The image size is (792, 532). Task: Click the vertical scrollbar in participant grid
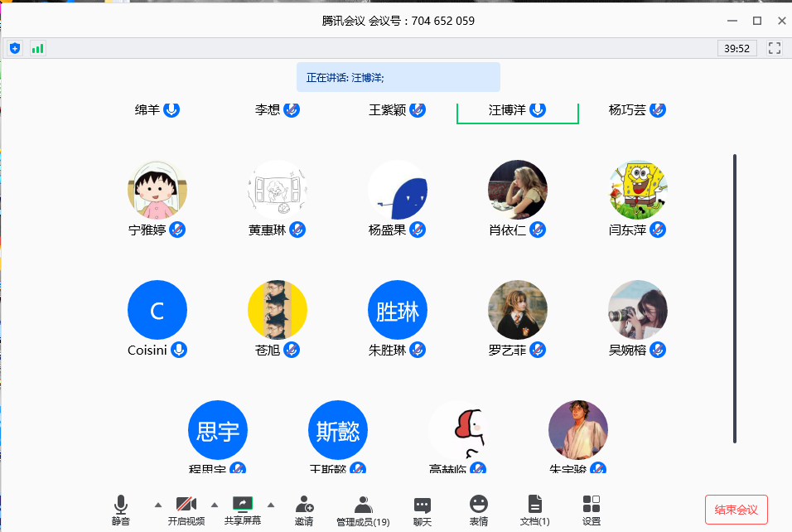(x=735, y=298)
